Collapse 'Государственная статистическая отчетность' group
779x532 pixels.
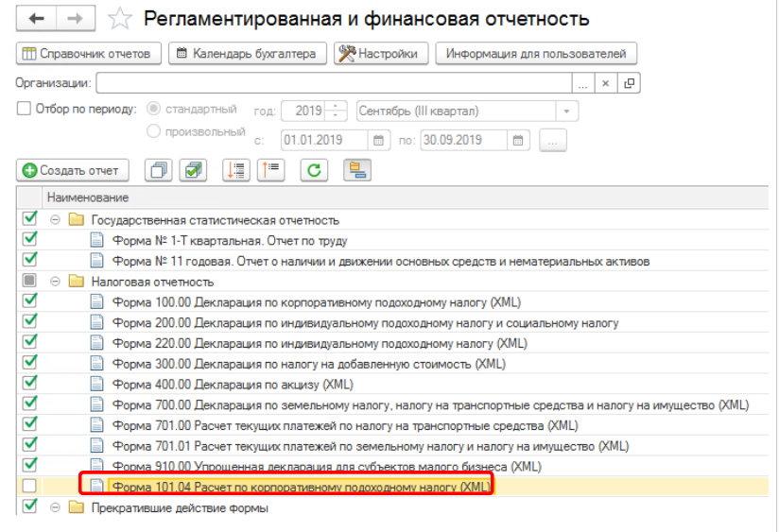(56, 219)
